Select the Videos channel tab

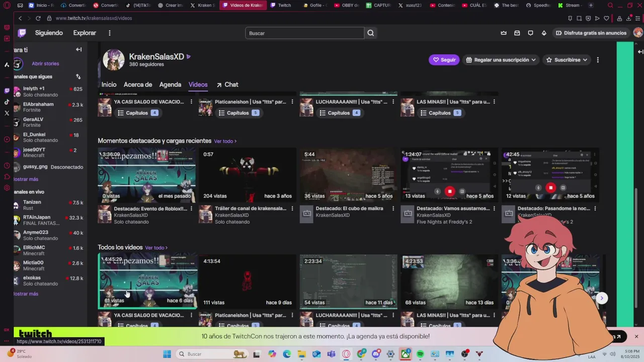[198, 84]
